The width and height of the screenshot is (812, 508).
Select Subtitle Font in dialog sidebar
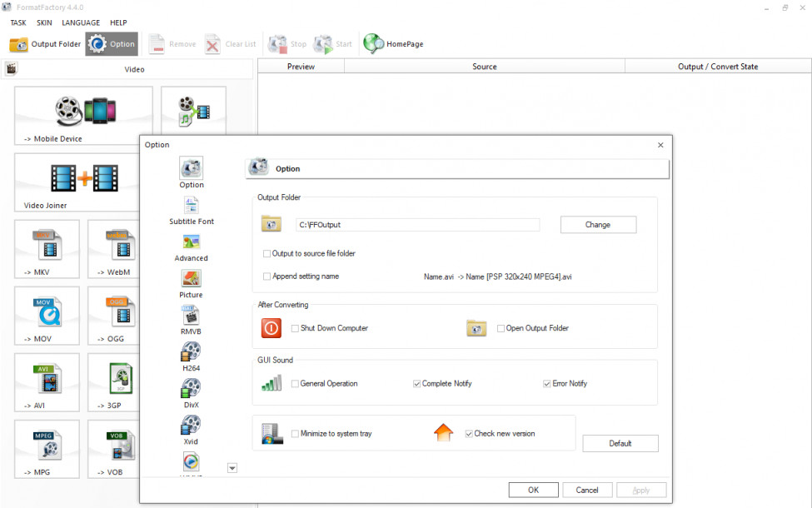(x=191, y=210)
